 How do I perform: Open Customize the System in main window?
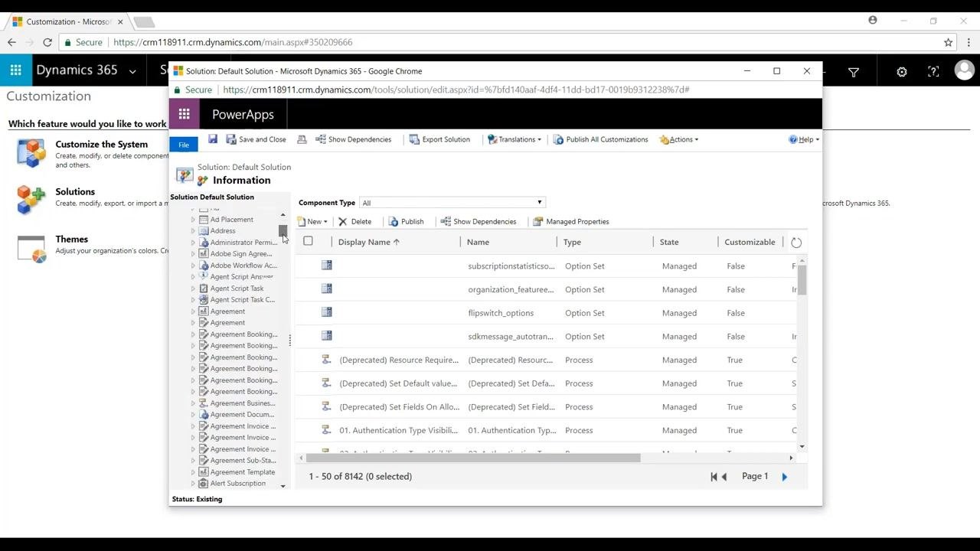101,144
